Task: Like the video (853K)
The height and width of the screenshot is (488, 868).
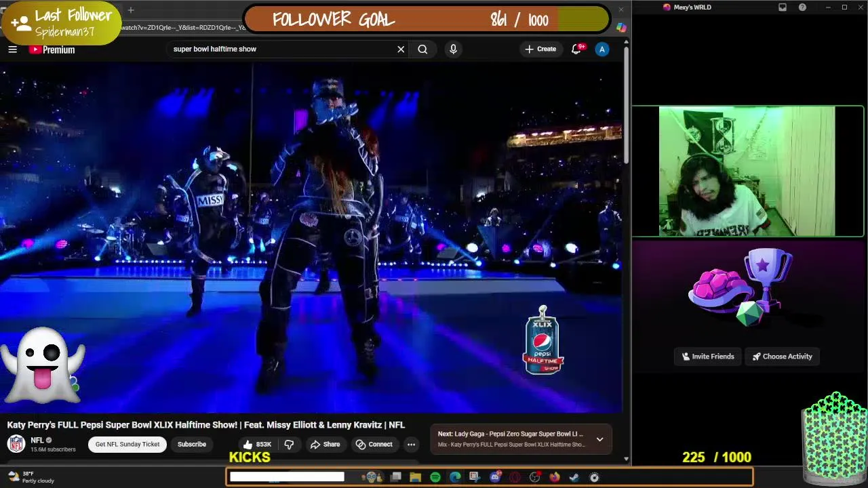Action: tap(257, 445)
